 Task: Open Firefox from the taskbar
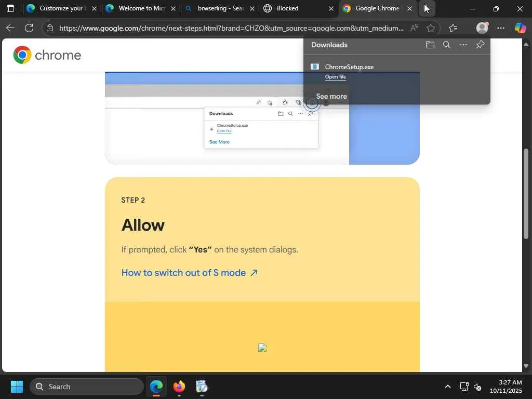coord(179,387)
